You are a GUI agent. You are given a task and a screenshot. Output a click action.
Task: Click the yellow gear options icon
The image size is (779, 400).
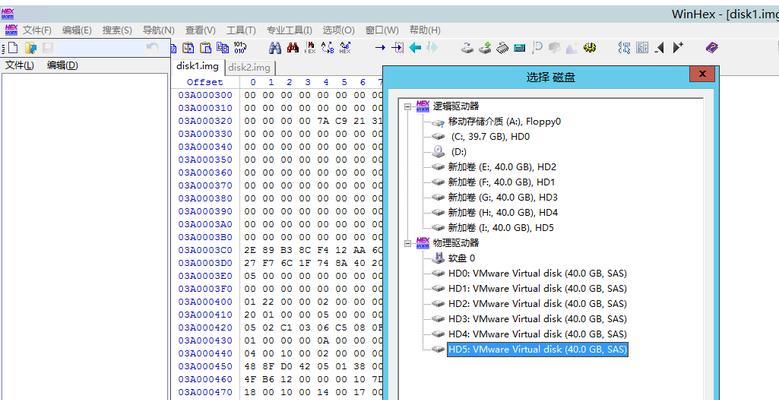[589, 48]
